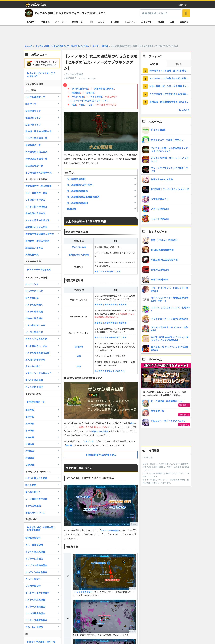Click the hamburger icon beside 攻略メニュー
The height and width of the screenshot is (644, 215).
27,55
